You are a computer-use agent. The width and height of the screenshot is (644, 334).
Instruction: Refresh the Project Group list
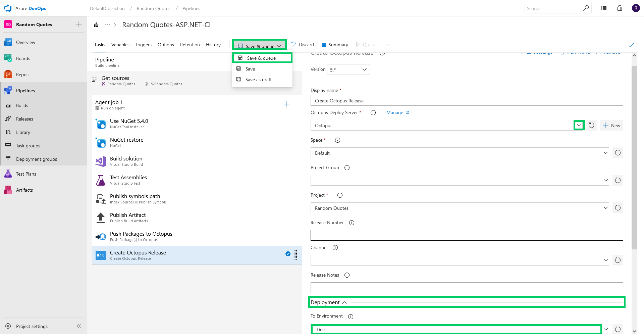coord(618,180)
